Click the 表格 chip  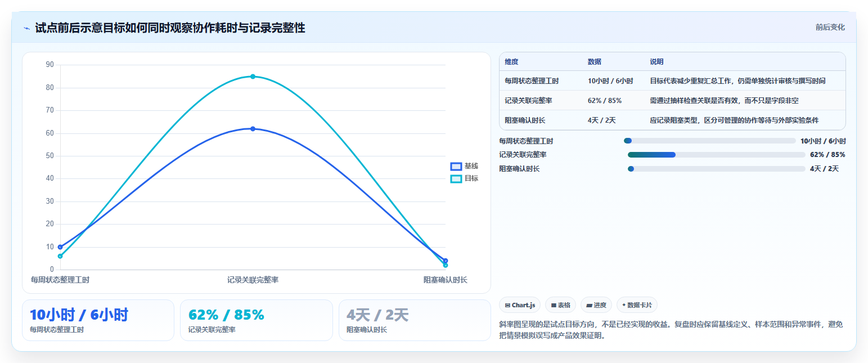tap(560, 305)
